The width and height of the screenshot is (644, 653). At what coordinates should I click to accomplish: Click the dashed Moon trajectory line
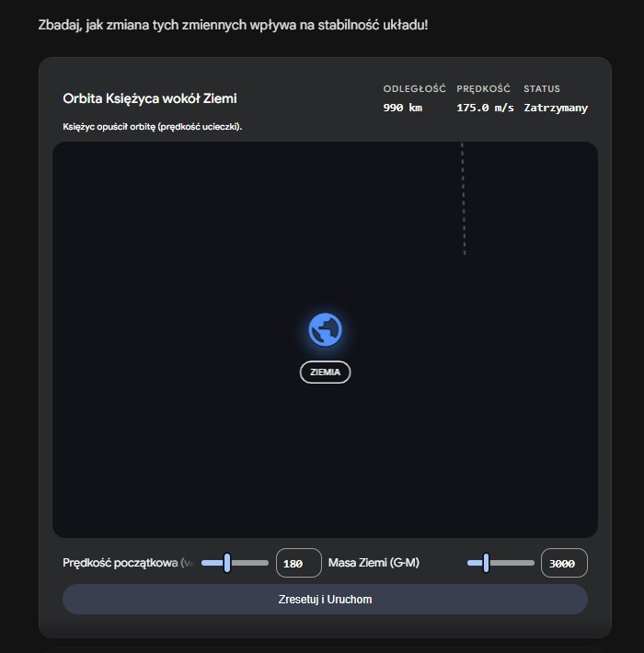point(463,199)
